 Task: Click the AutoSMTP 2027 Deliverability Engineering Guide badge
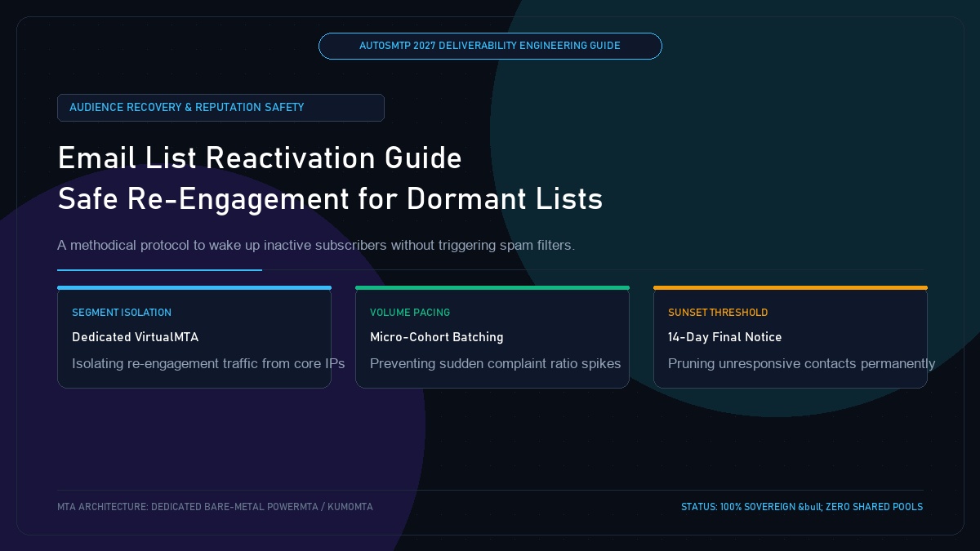[490, 46]
